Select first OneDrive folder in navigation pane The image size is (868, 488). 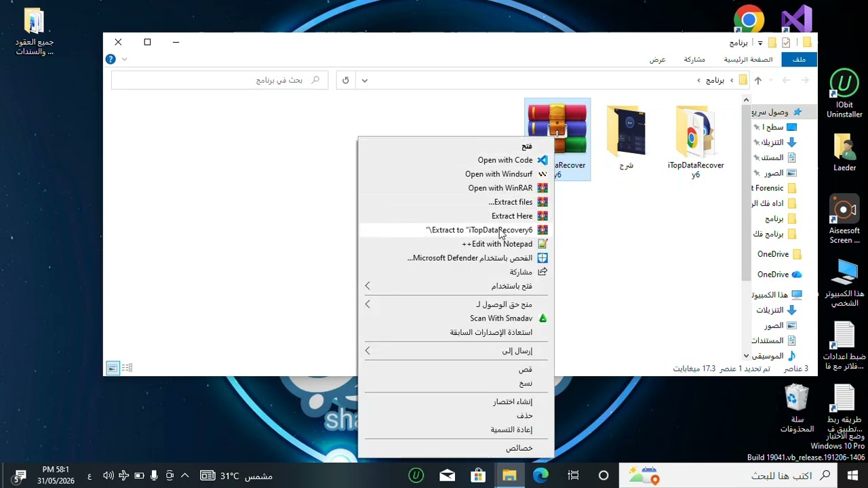pyautogui.click(x=779, y=254)
